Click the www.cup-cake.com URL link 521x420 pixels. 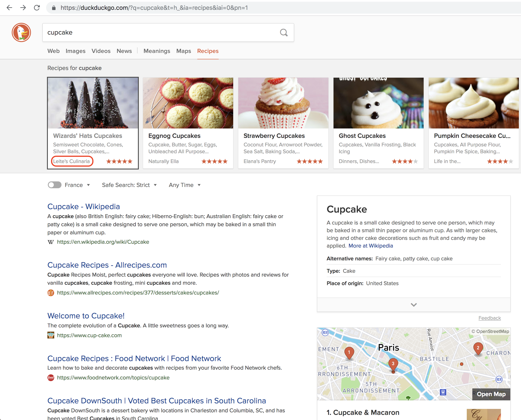point(89,335)
